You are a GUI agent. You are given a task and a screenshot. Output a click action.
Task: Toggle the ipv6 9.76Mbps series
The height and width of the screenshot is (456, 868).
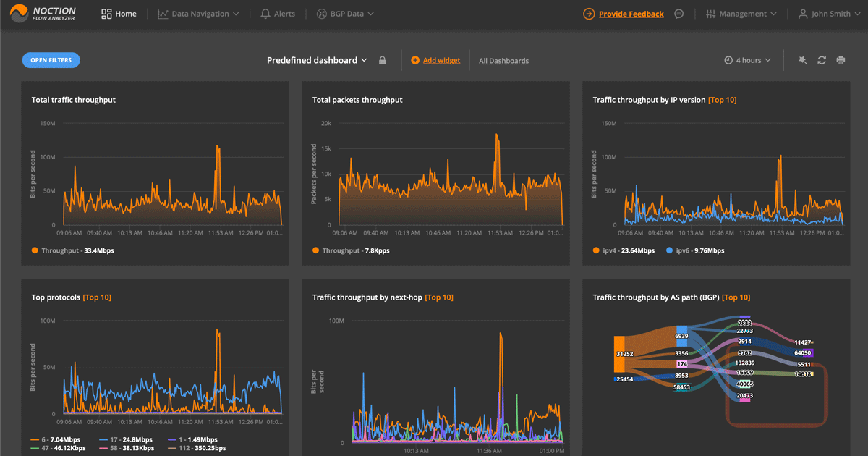[695, 250]
